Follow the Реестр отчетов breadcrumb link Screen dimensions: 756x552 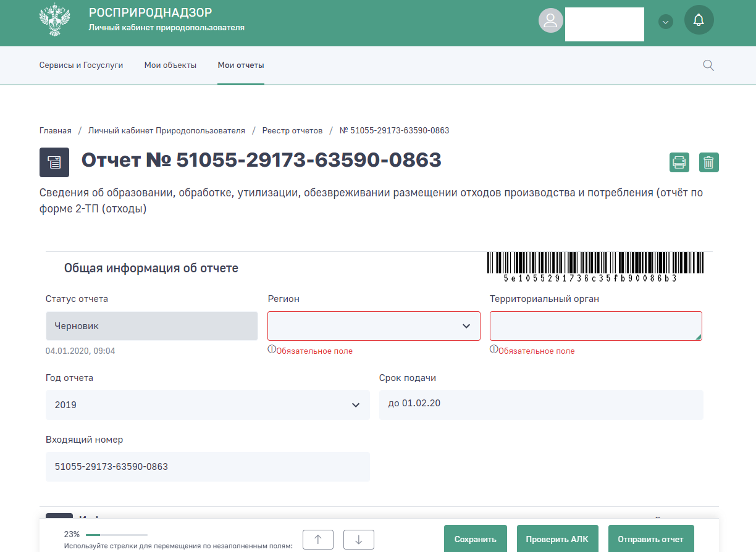coord(292,131)
